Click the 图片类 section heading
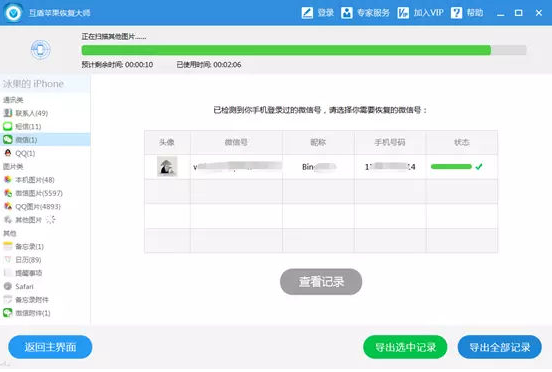This screenshot has height=372, width=552. pos(13,166)
